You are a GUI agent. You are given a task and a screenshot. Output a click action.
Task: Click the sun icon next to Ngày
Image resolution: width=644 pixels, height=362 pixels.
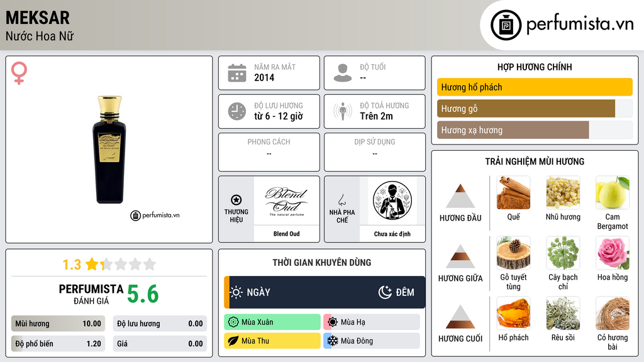[236, 292]
